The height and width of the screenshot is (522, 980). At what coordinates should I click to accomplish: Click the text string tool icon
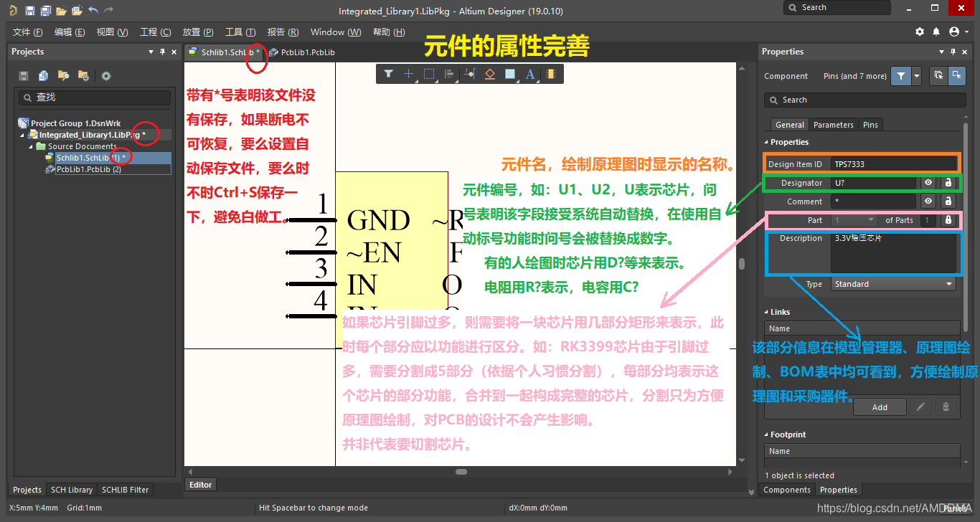[530, 74]
